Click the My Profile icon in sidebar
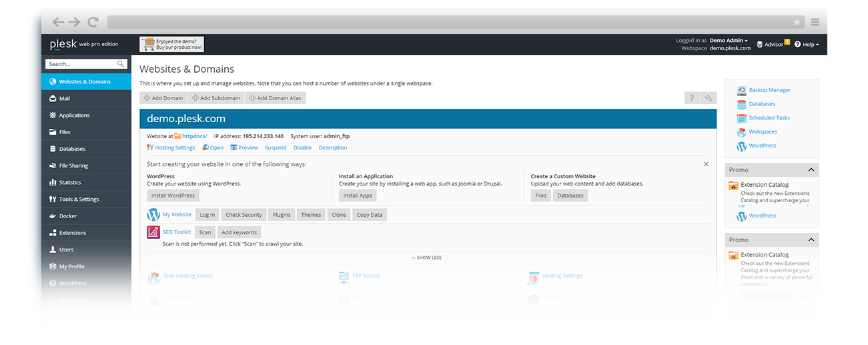The height and width of the screenshot is (345, 868). pyautogui.click(x=53, y=266)
